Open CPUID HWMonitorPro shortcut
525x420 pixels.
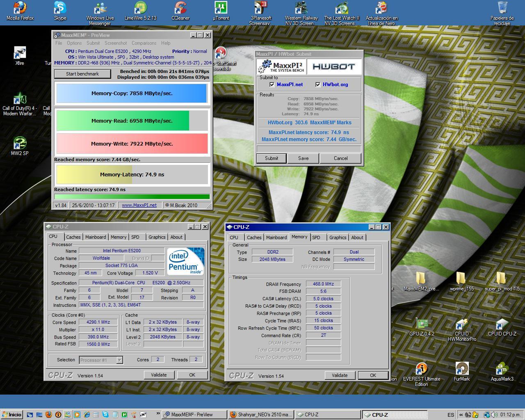462,330
